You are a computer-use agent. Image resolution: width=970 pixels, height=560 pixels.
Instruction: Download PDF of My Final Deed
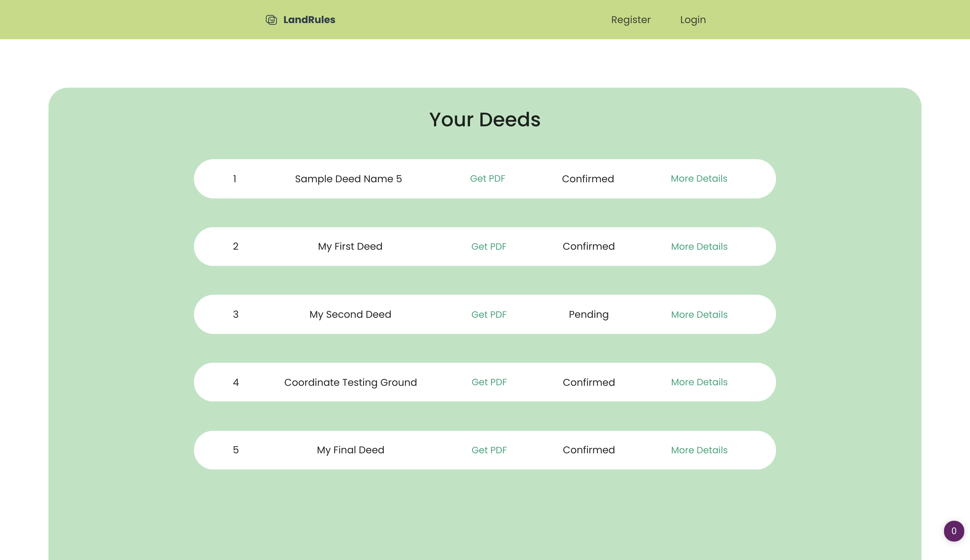tap(489, 450)
